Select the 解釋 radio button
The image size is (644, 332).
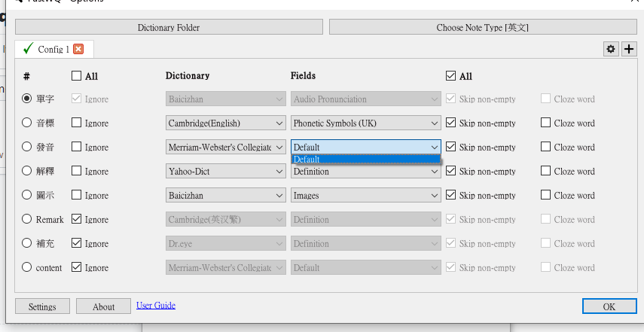(26, 171)
